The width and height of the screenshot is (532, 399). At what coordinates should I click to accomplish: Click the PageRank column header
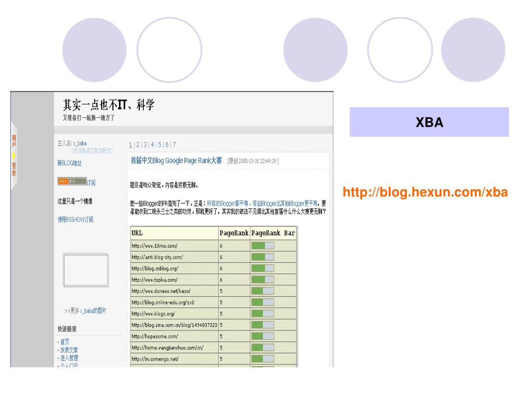[234, 233]
